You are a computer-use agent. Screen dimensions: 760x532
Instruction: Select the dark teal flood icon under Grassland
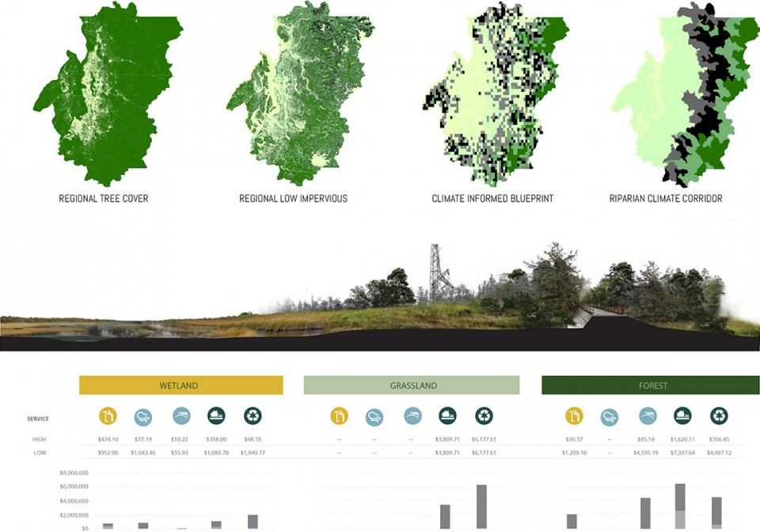click(447, 416)
